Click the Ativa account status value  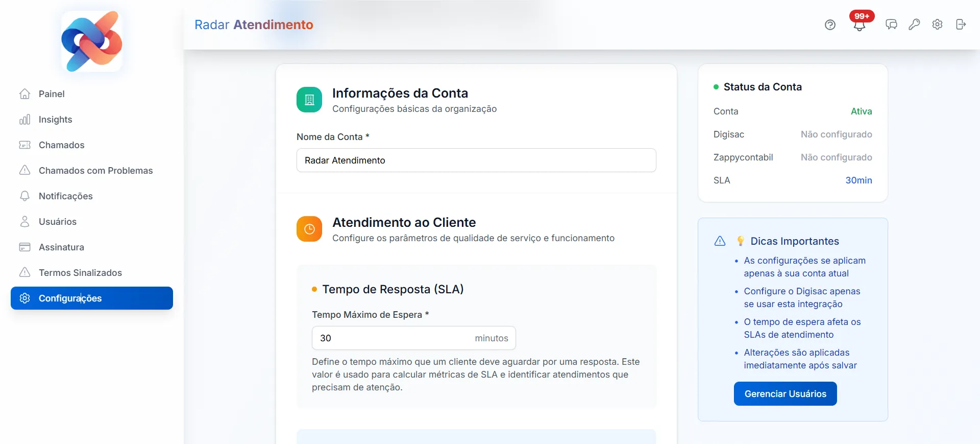pos(862,111)
